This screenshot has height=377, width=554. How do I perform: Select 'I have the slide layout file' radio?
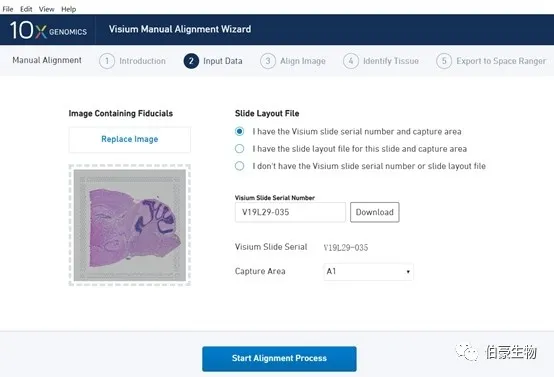click(x=240, y=149)
